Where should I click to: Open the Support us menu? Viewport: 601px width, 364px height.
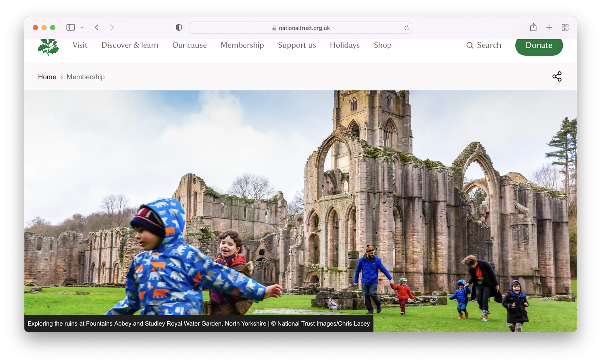coord(297,45)
